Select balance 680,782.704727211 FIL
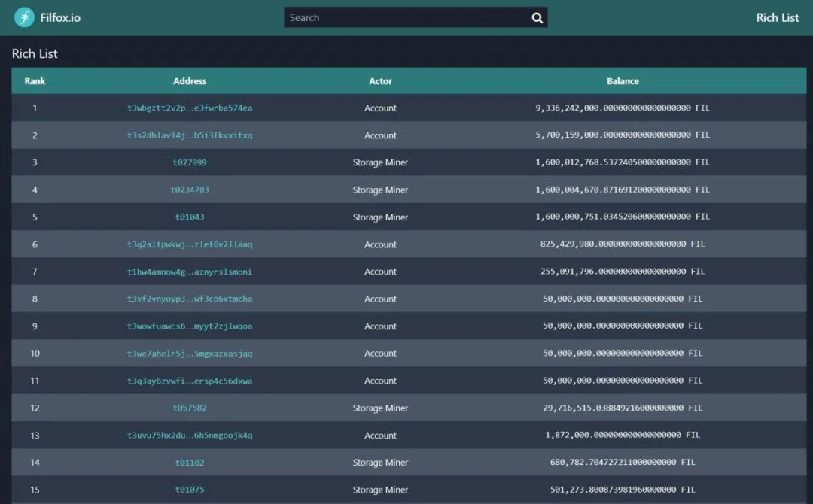Image resolution: width=813 pixels, height=504 pixels. click(623, 462)
